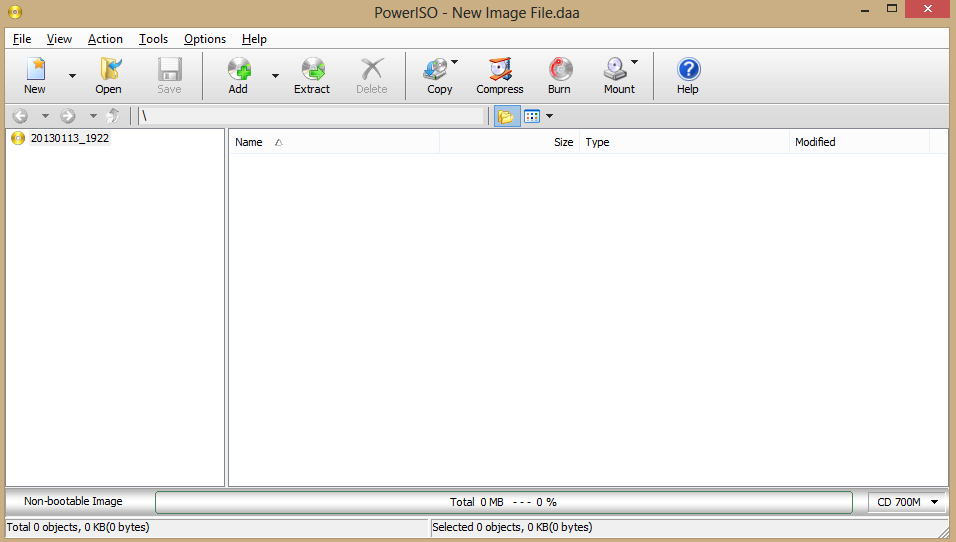Expand the Add button dropdown arrow
Viewport: 956px width, 542px height.
point(275,76)
